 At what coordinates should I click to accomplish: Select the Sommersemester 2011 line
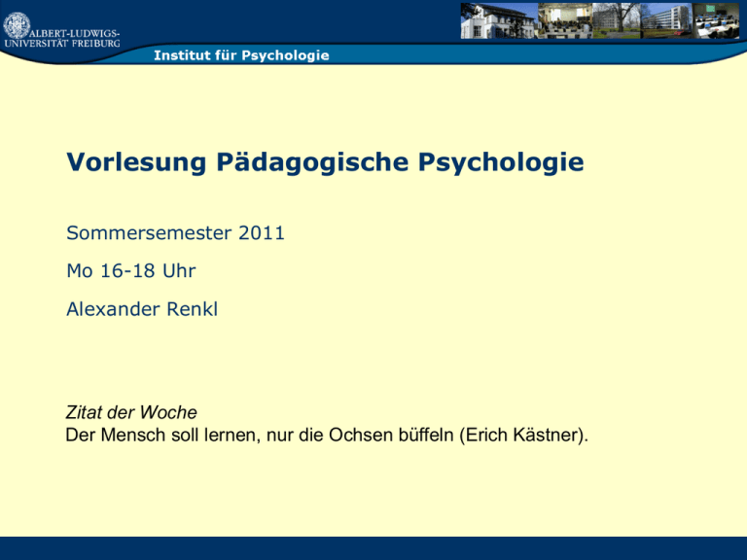(x=175, y=233)
